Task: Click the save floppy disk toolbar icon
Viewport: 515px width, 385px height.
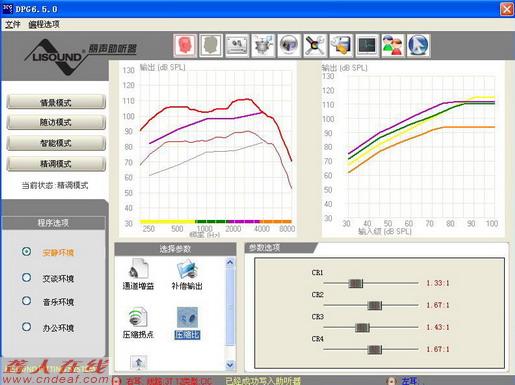Action: (x=341, y=45)
